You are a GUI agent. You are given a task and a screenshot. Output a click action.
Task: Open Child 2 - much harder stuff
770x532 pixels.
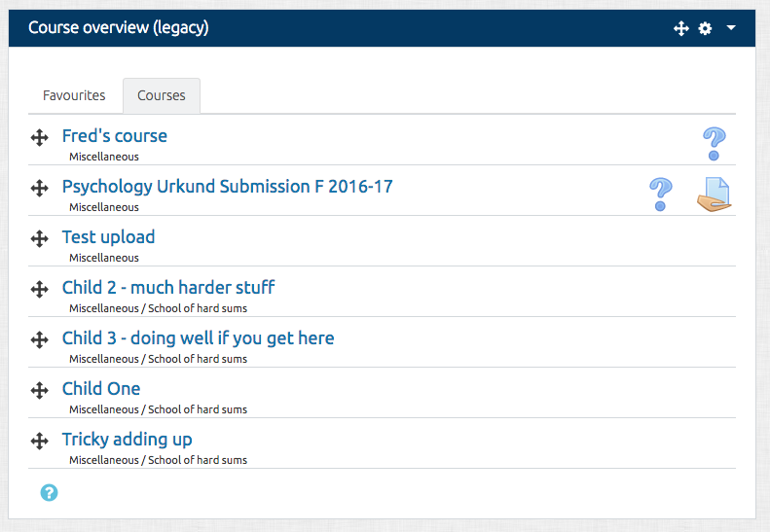click(168, 288)
